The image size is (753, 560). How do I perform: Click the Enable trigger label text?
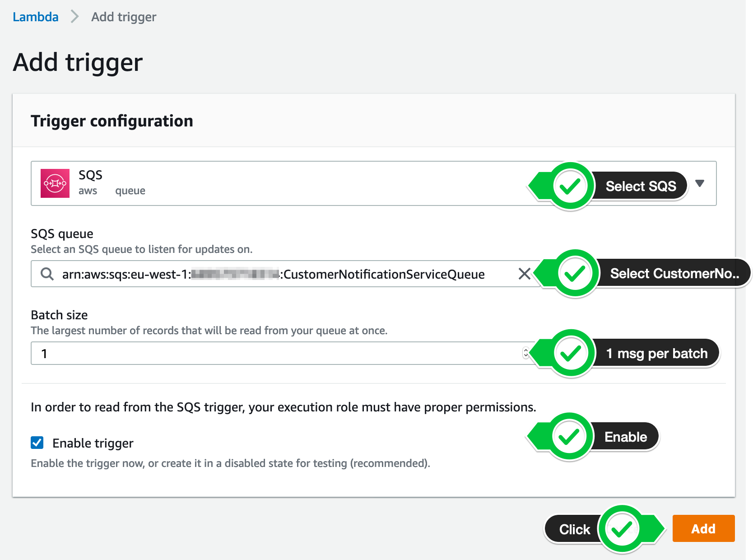click(93, 443)
